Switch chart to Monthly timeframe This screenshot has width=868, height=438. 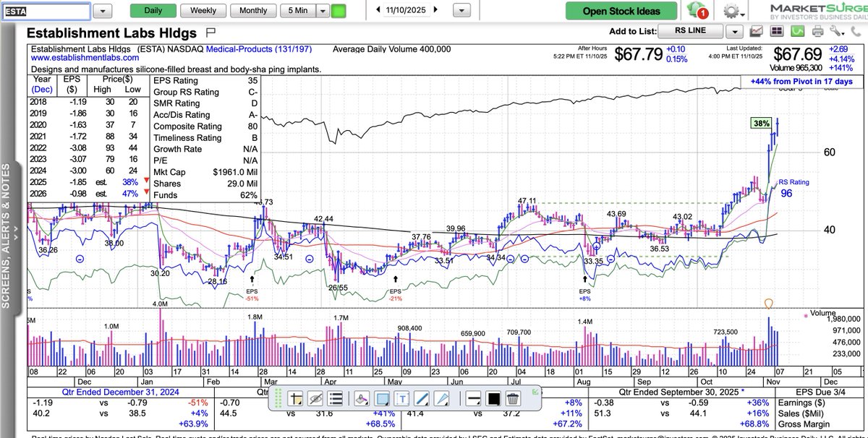coord(252,10)
